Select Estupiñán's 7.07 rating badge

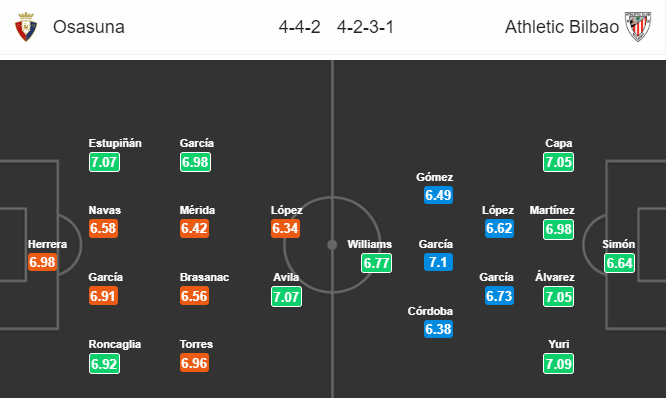coord(104,162)
